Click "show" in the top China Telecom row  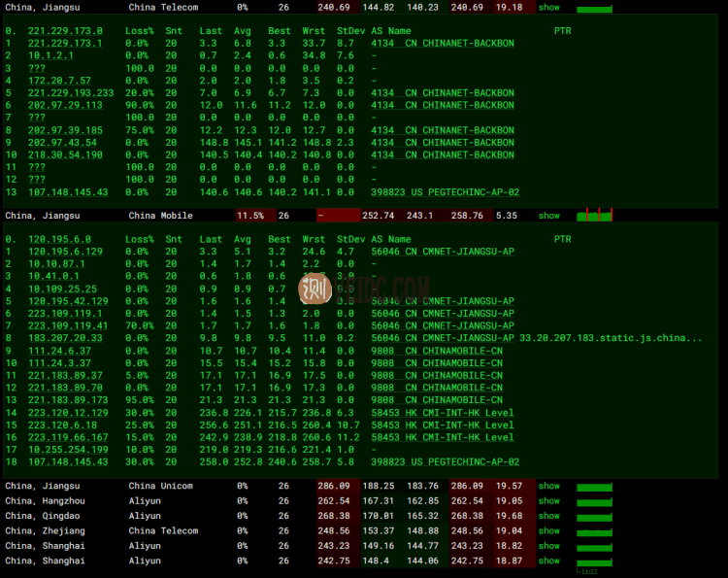pos(549,7)
